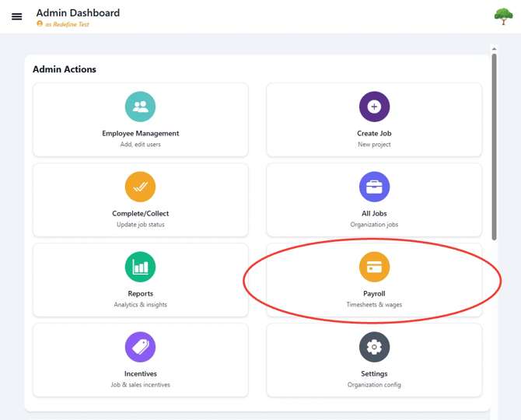Click the 'Update job status' subtitle

pyautogui.click(x=140, y=225)
